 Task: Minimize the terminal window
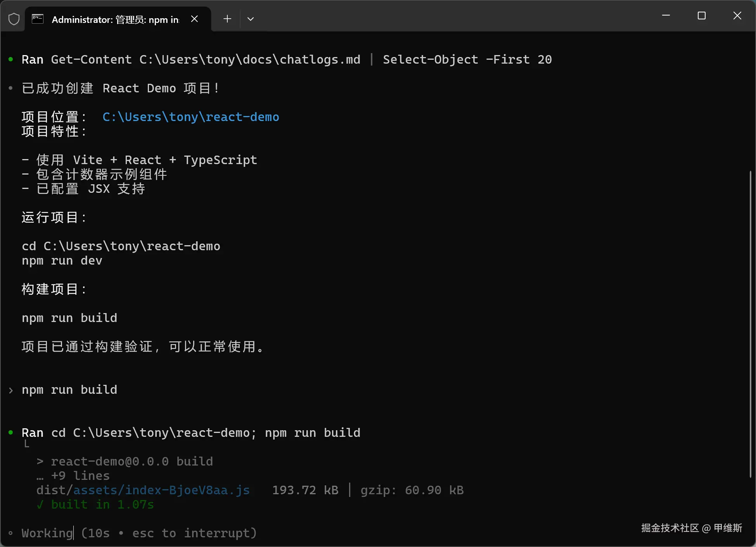tap(666, 16)
